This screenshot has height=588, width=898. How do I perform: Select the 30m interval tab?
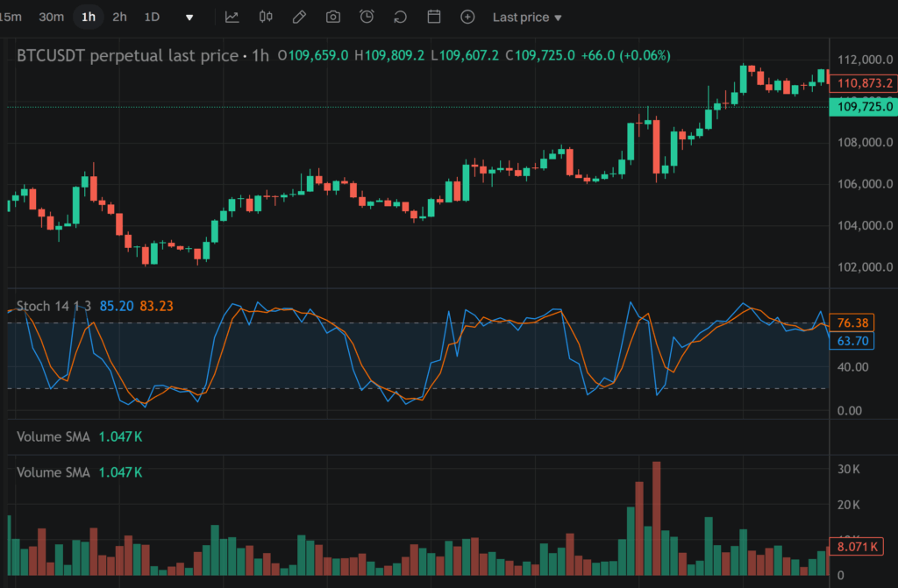(x=51, y=17)
